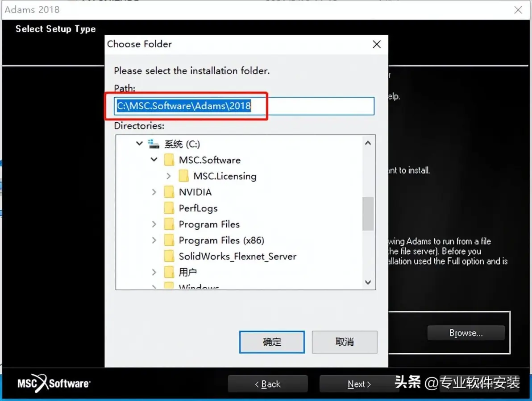Select Program Files (x86) in directory list

221,240
